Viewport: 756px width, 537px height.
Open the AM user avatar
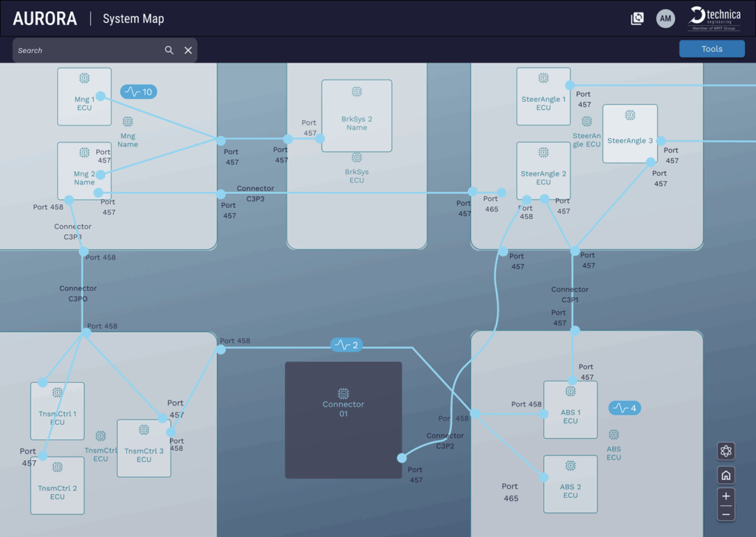click(x=665, y=19)
